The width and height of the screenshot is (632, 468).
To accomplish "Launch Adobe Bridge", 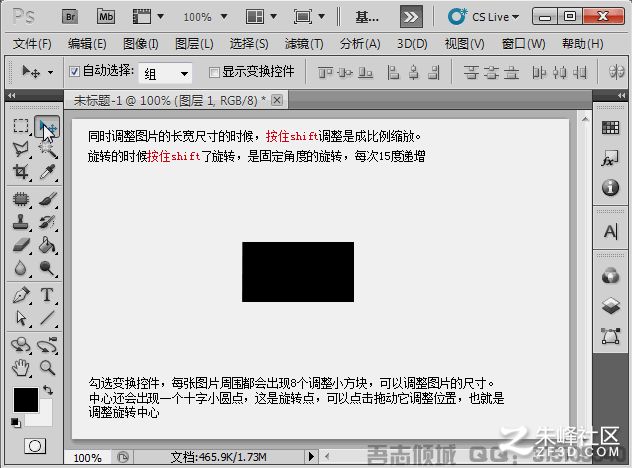I will (70, 17).
